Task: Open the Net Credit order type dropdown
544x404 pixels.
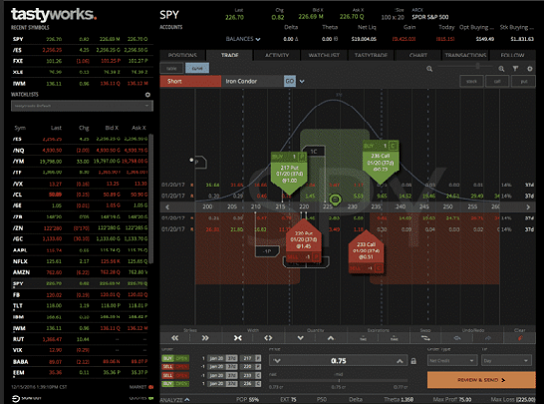Action: pyautogui.click(x=452, y=361)
